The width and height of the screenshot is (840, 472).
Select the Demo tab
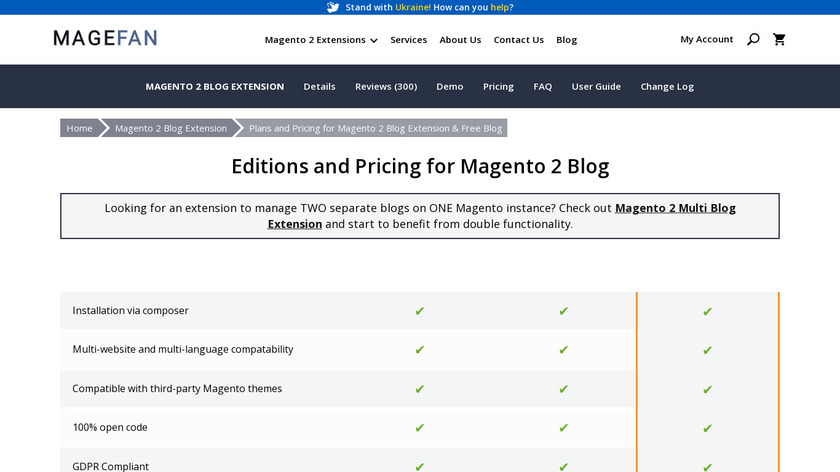tap(449, 87)
